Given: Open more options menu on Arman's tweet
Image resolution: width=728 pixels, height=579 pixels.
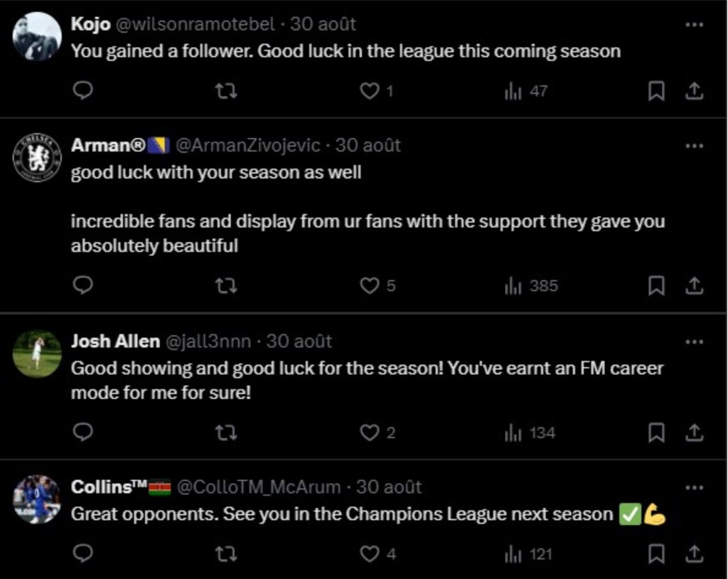Looking at the screenshot, I should (694, 146).
